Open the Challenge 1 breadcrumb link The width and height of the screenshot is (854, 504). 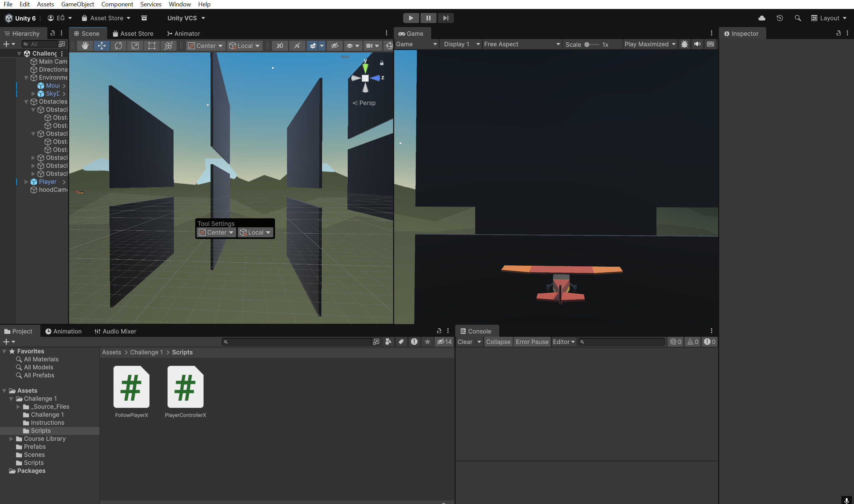(x=147, y=352)
